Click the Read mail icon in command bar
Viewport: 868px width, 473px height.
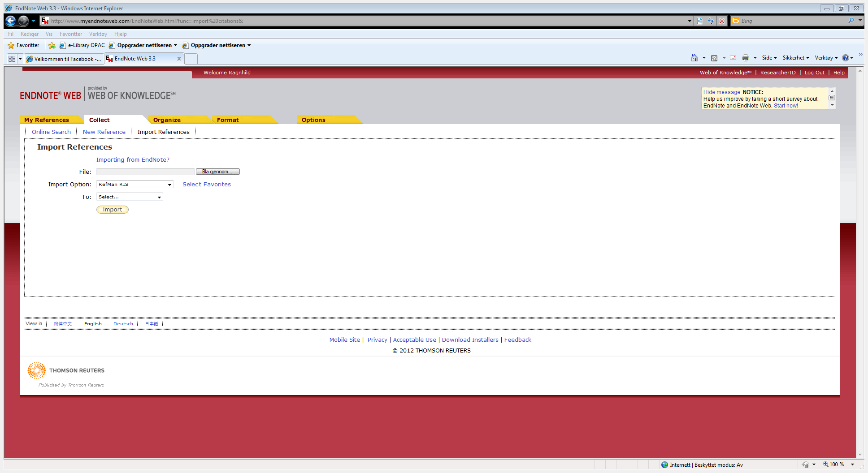733,58
